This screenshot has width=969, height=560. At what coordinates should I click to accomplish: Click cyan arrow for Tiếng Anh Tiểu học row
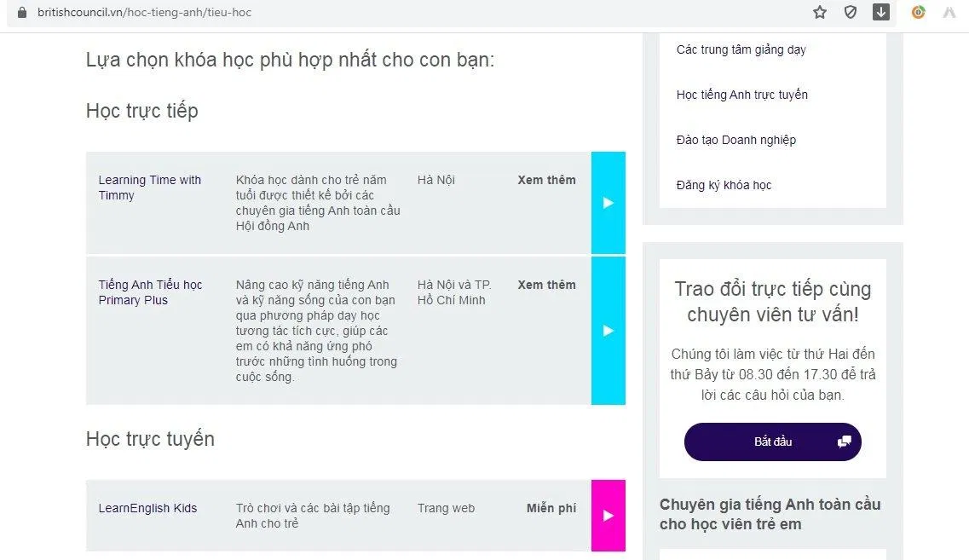tap(609, 330)
